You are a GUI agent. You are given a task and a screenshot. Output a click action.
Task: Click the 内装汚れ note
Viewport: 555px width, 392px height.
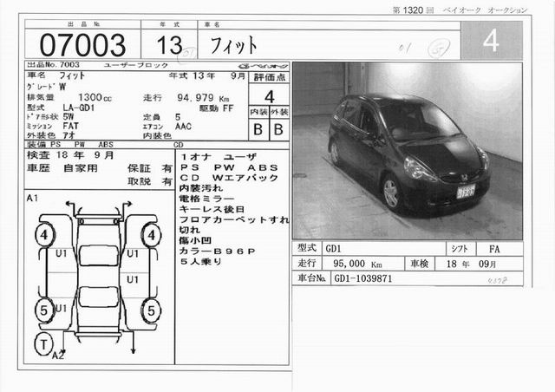click(x=200, y=188)
